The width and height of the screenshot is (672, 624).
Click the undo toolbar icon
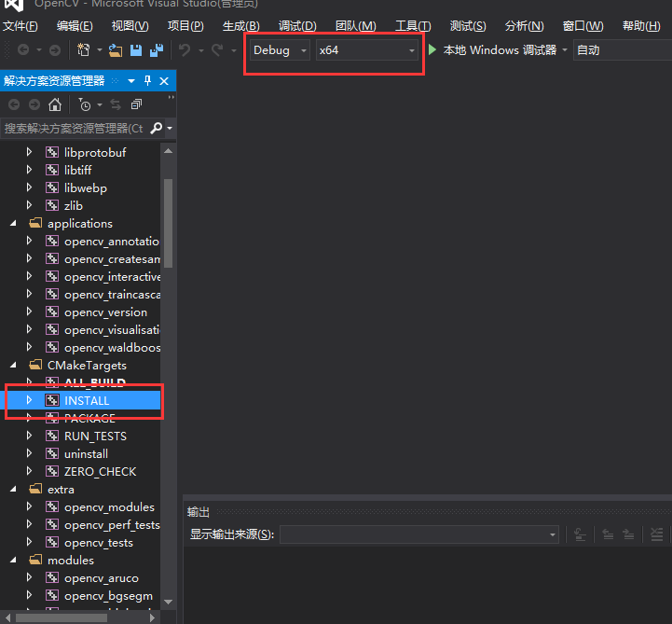[185, 50]
